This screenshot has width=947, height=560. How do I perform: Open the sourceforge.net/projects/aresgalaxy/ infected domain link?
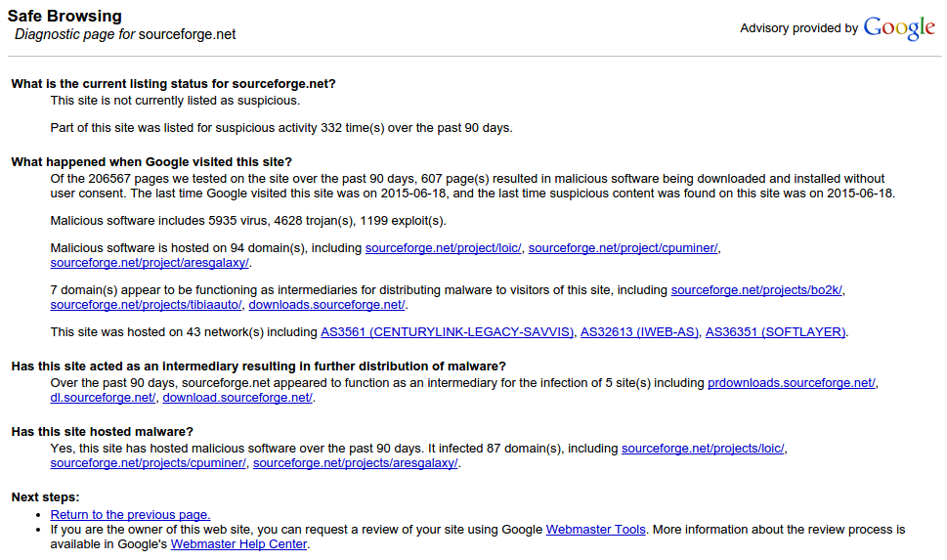tap(355, 463)
